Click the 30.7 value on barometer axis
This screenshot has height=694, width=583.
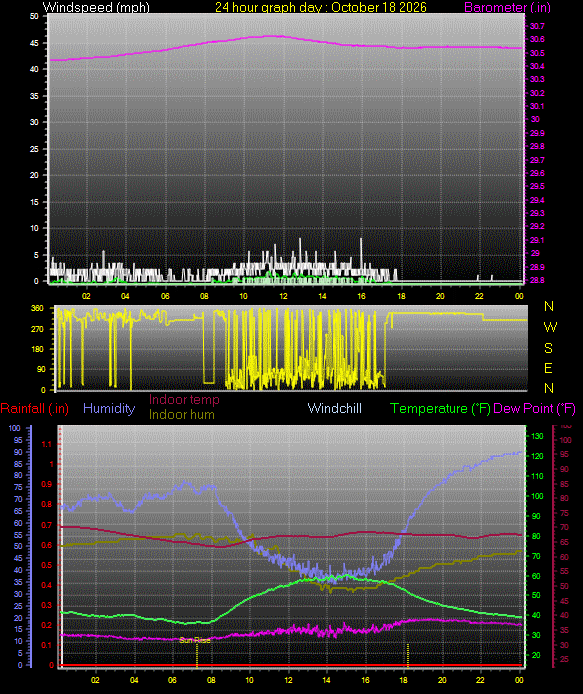(537, 27)
